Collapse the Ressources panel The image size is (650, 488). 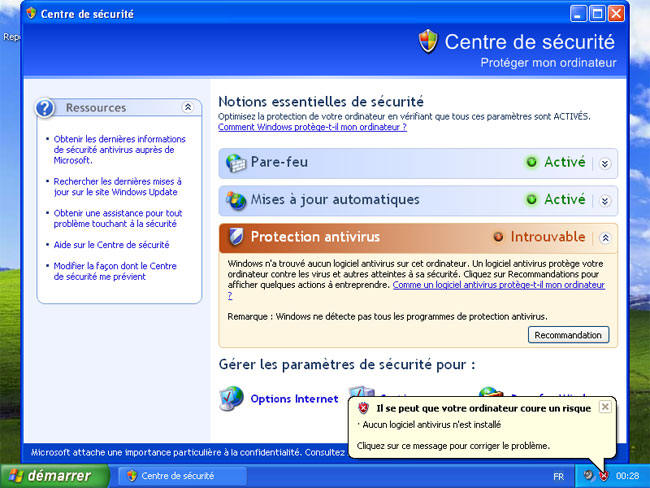(187, 107)
